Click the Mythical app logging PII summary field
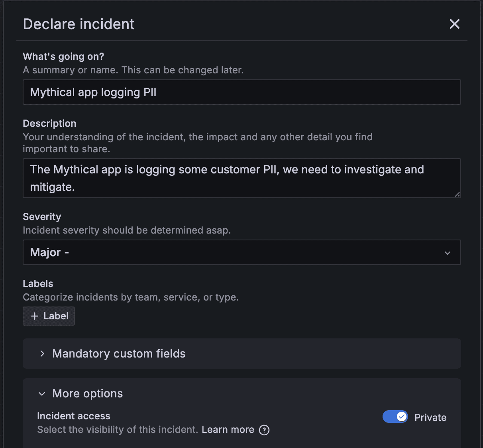The height and width of the screenshot is (448, 483). pyautogui.click(x=241, y=92)
